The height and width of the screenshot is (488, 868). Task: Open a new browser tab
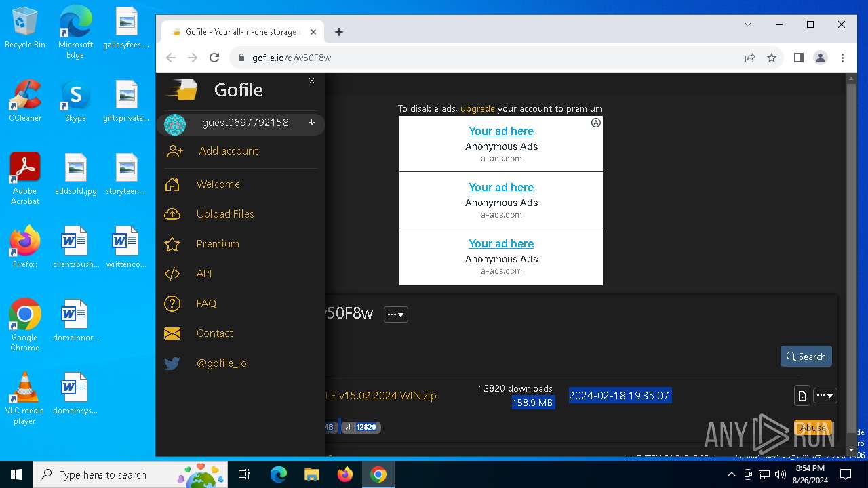[339, 32]
